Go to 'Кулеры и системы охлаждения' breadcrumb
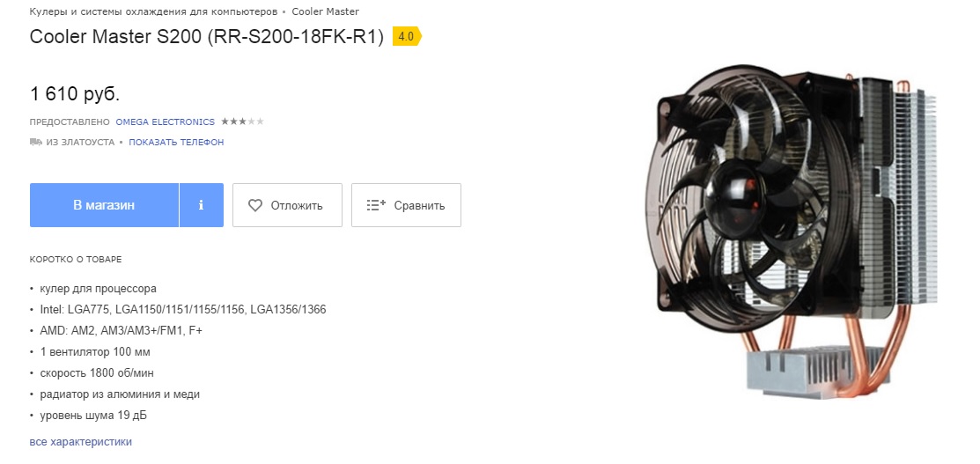The height and width of the screenshot is (464, 980). pyautogui.click(x=154, y=11)
